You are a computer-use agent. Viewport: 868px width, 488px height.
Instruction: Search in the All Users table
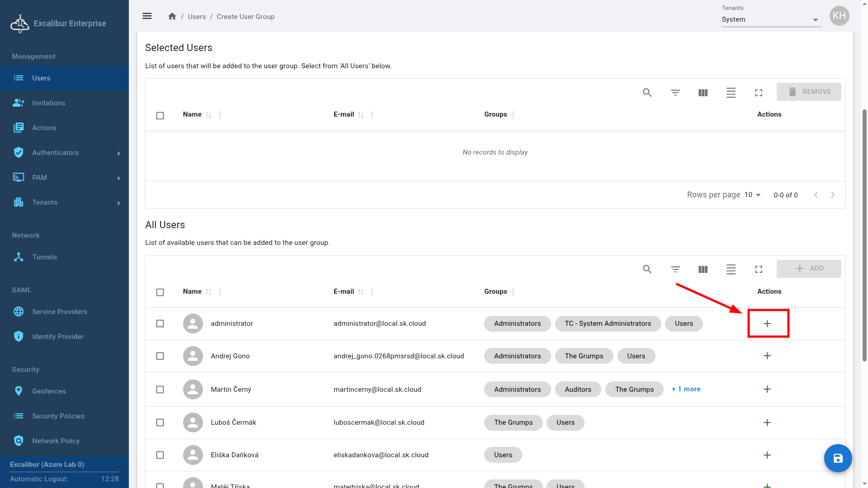(x=647, y=269)
